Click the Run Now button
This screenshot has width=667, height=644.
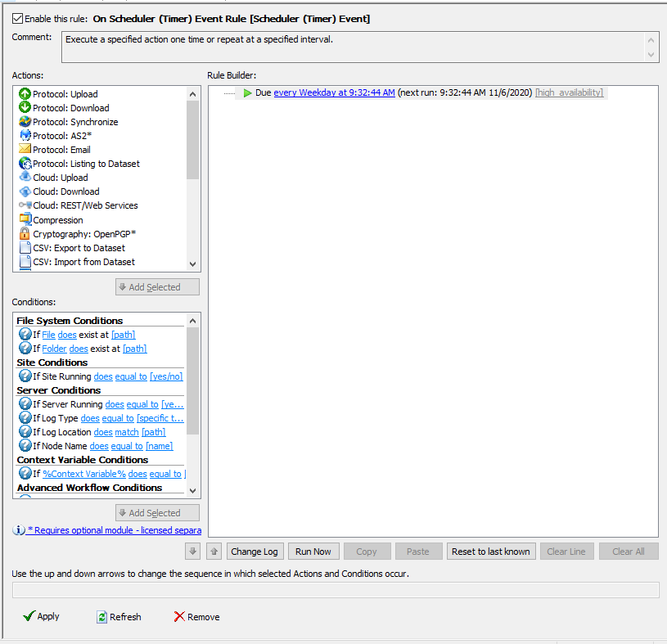313,552
